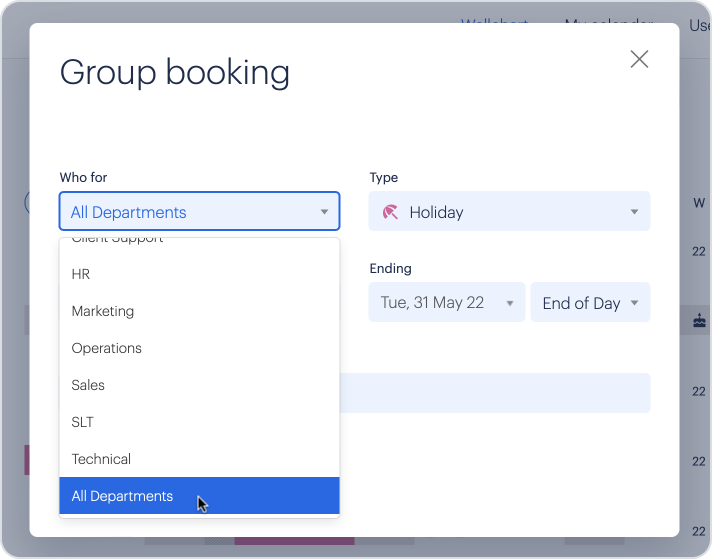Screen dimensions: 712x559
Task: Click the Who for field showing All Departments
Action: (190, 212)
